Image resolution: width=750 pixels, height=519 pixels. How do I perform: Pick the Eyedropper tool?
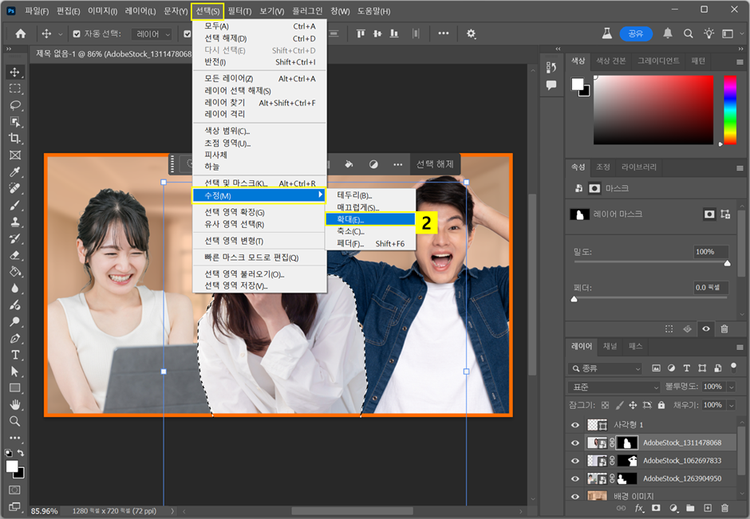[x=15, y=172]
